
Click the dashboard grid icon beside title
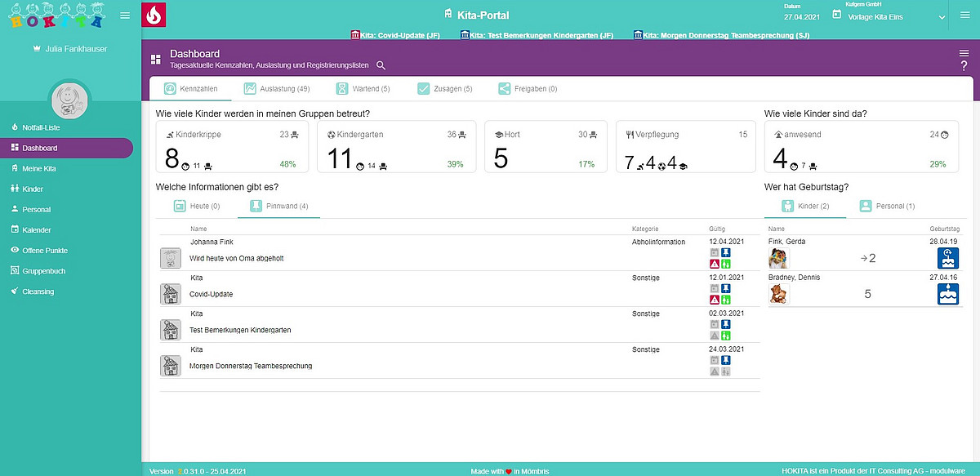155,59
